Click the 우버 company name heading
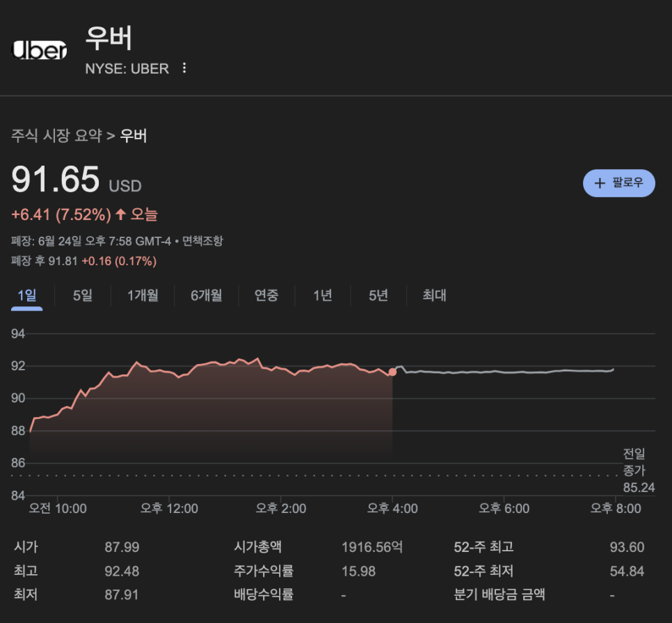The width and height of the screenshot is (672, 623). 109,38
